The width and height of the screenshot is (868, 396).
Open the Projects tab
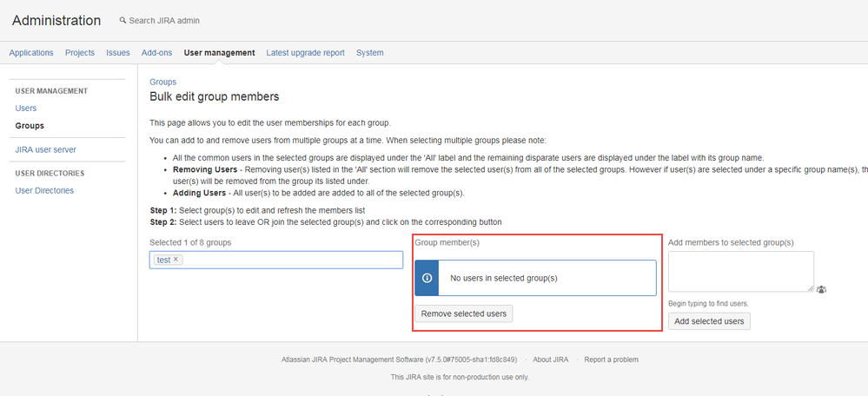coord(80,53)
